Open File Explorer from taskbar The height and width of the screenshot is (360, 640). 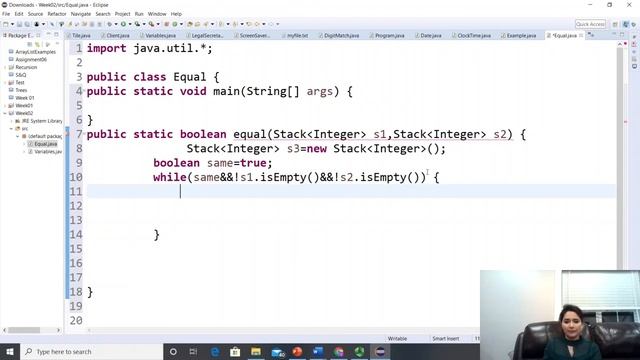click(x=256, y=351)
